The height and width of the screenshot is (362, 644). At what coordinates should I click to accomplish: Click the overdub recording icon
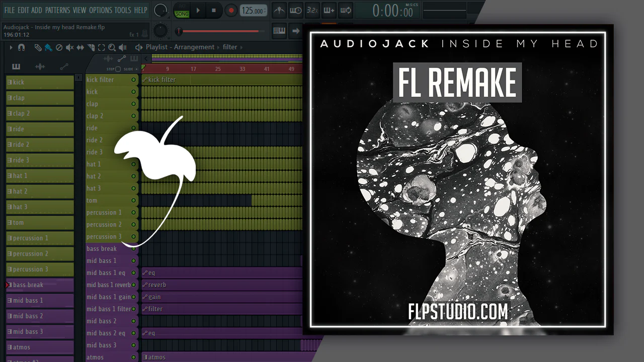(x=329, y=10)
